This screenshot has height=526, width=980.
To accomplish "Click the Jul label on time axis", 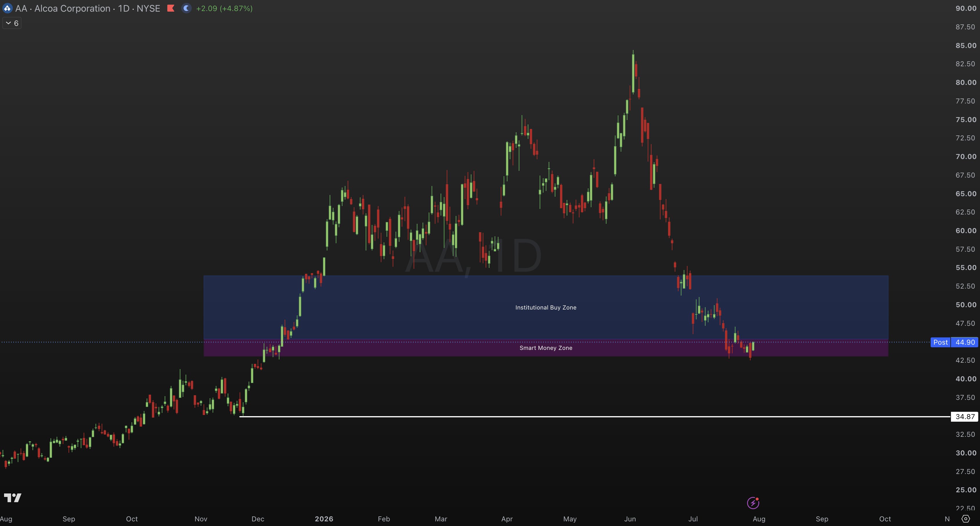I will [x=693, y=519].
